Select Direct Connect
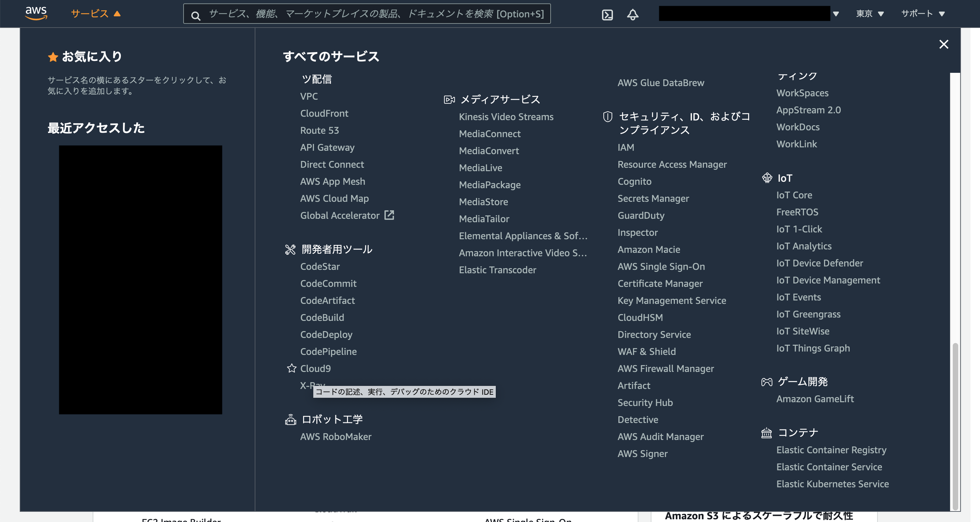This screenshot has width=980, height=522. [332, 164]
